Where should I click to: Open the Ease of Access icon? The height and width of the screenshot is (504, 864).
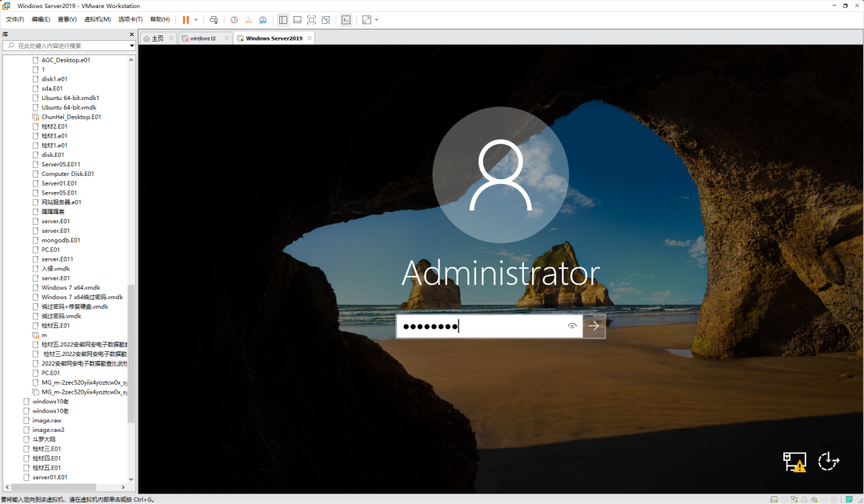(828, 461)
